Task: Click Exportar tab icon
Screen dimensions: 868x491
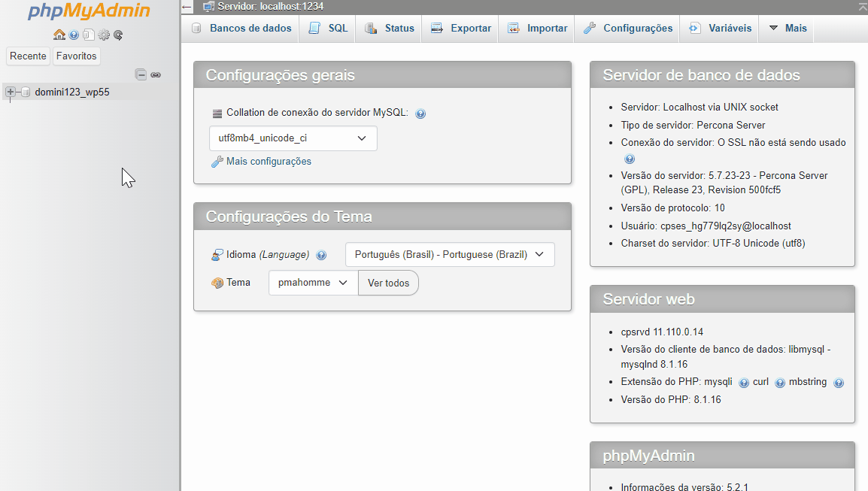Action: (x=437, y=29)
